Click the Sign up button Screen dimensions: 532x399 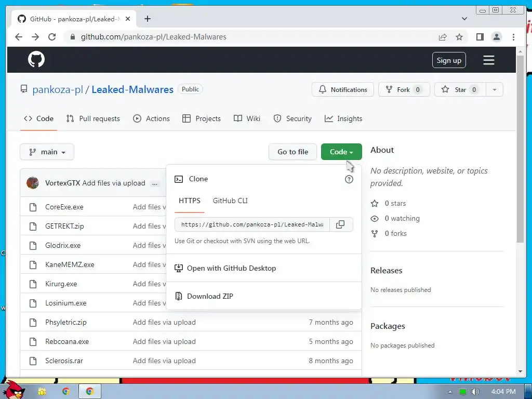[448, 60]
